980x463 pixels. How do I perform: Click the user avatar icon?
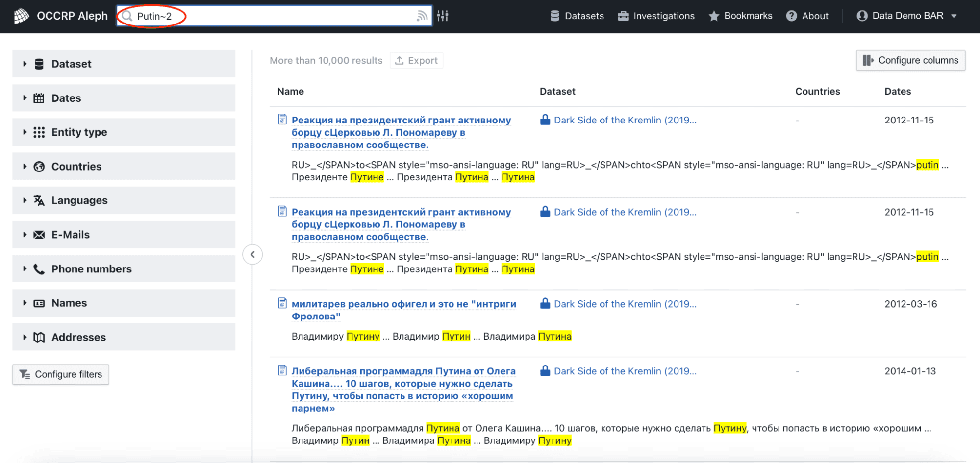(x=862, y=16)
